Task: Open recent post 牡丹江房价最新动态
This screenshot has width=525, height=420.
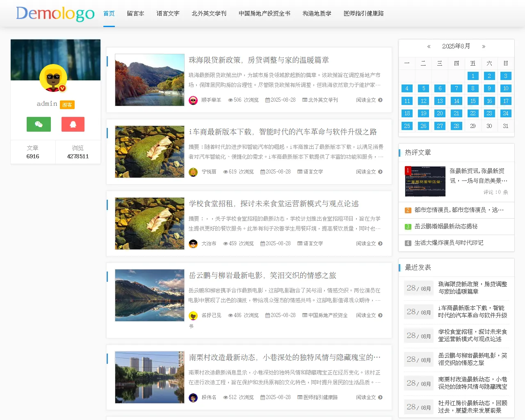Action: [472, 406]
